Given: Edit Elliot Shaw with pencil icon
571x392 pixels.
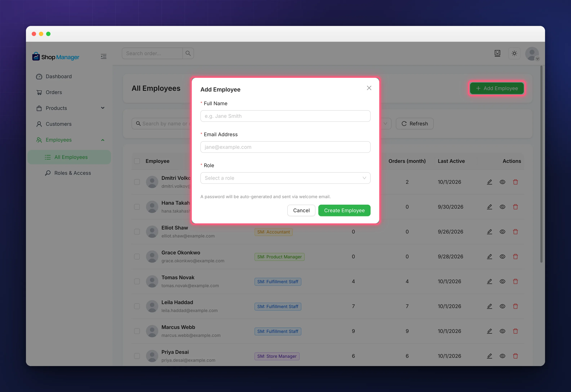Looking at the screenshot, I should 489,232.
